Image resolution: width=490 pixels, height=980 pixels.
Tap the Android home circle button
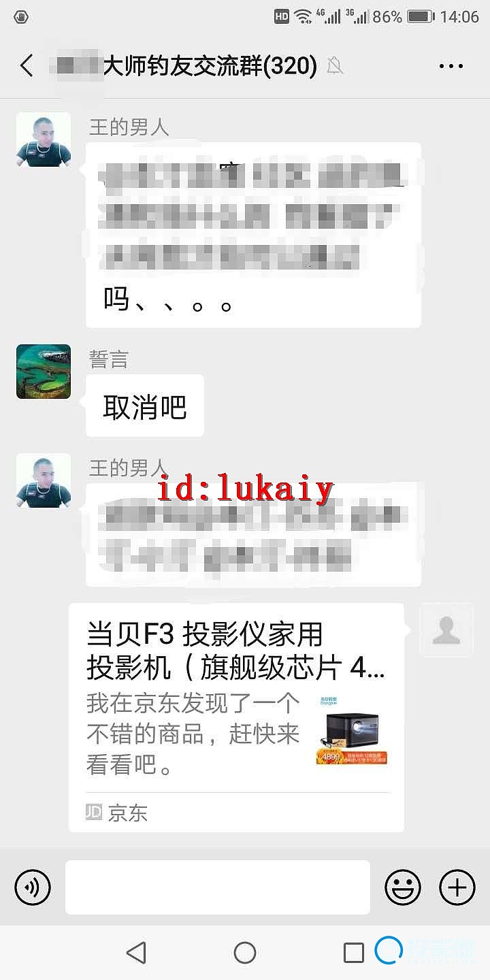(245, 952)
